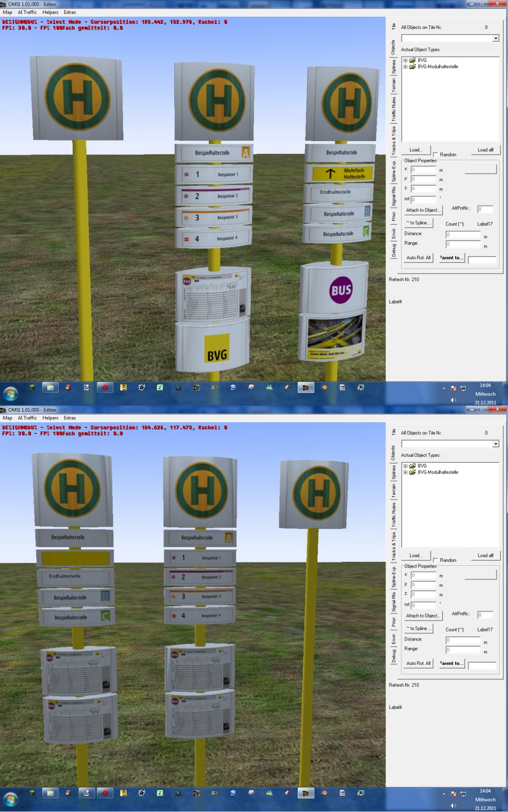Click the active OMSI bus icon on upper taskbar
Image resolution: width=508 pixels, height=812 pixels.
click(x=305, y=387)
